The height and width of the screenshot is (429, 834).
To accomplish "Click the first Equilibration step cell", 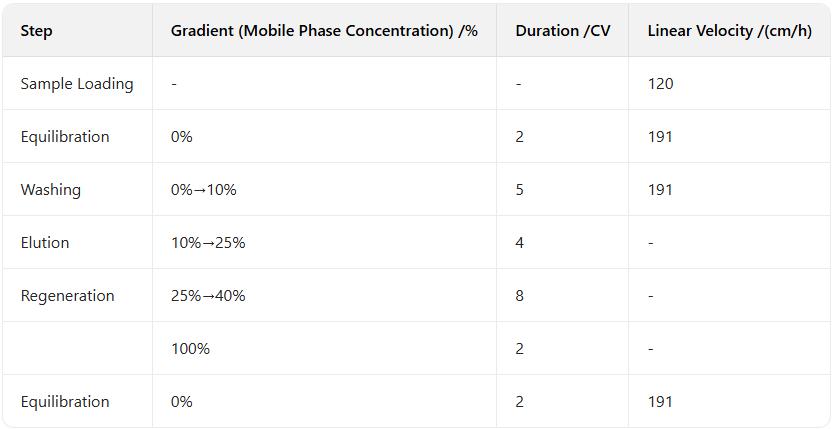I will [x=65, y=137].
